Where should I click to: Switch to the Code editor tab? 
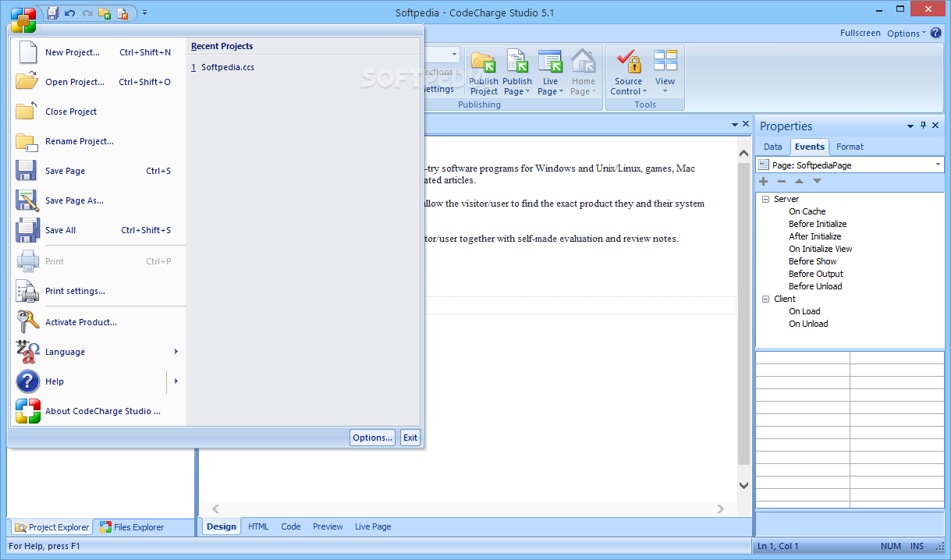tap(291, 526)
